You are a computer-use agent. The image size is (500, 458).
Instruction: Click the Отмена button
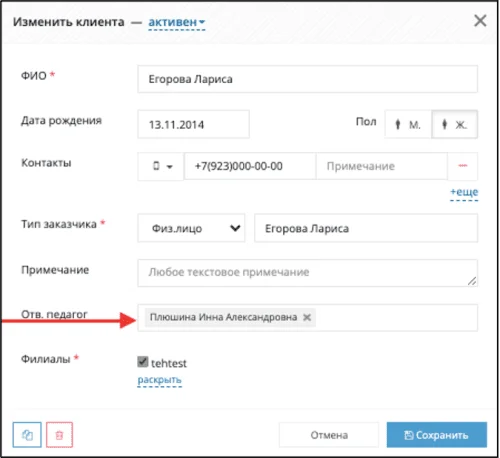[329, 435]
